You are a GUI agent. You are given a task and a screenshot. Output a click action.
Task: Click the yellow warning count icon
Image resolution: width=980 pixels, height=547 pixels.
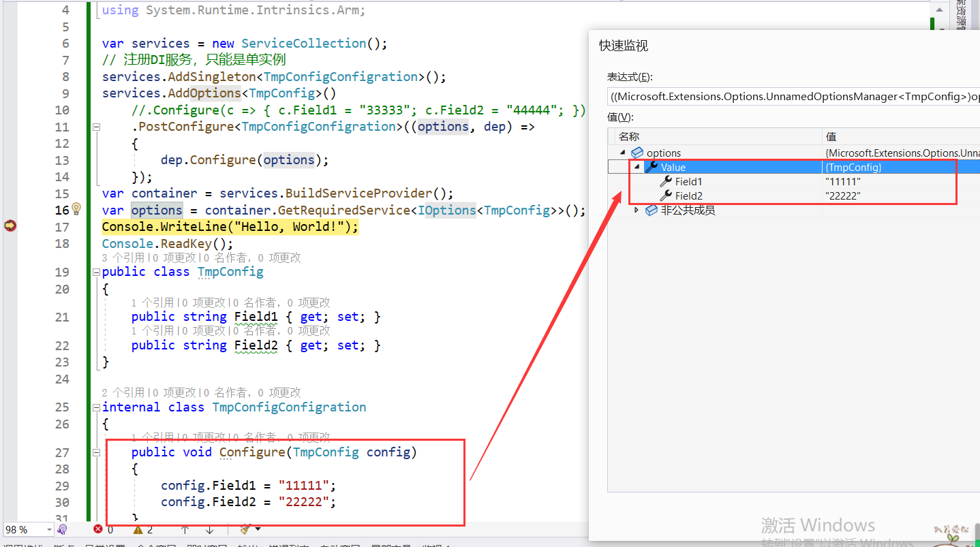coord(138,529)
